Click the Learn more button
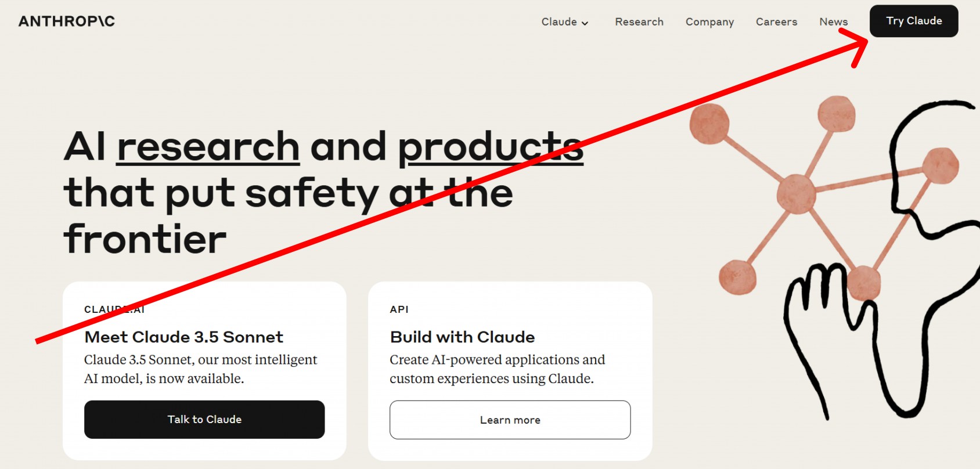 [x=510, y=420]
